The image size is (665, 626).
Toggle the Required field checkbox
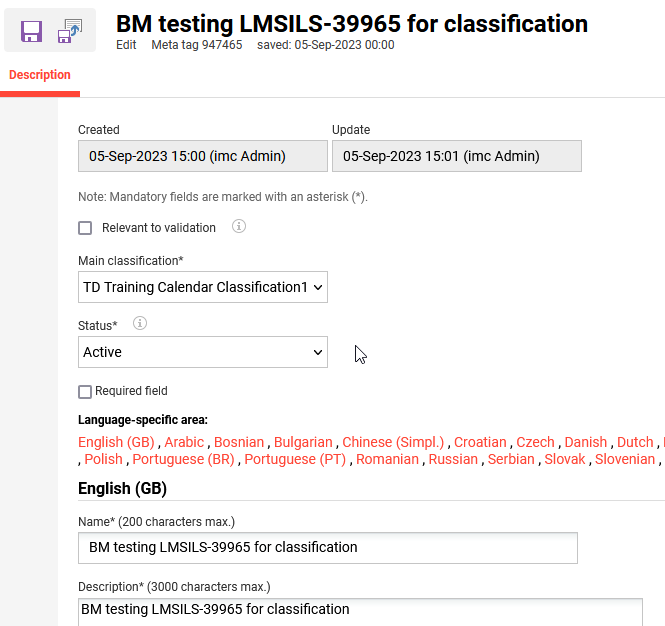[85, 391]
